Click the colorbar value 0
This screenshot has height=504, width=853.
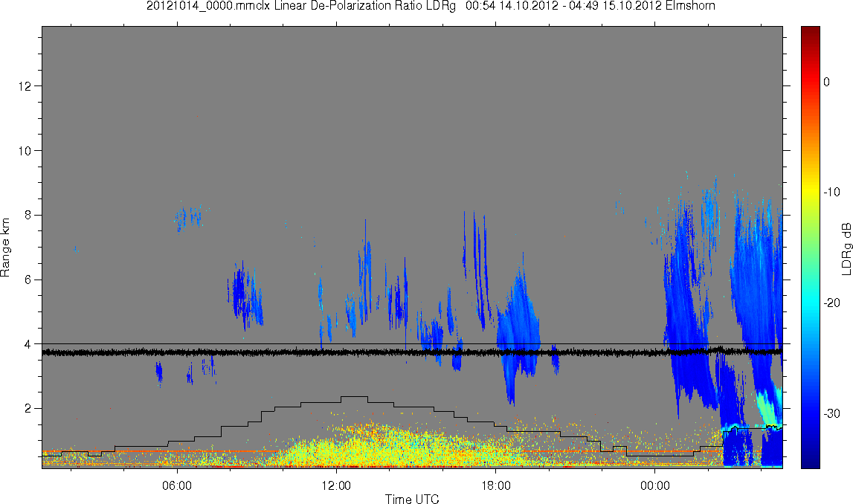point(826,82)
